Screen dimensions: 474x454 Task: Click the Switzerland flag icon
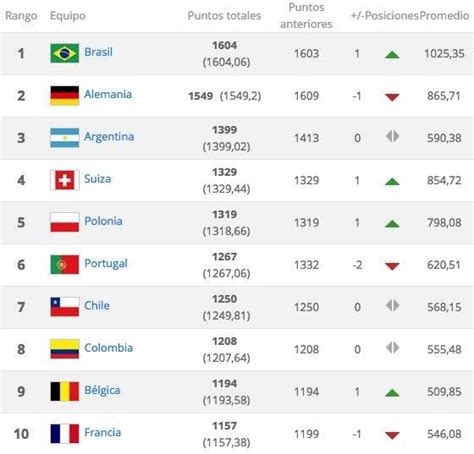(65, 180)
